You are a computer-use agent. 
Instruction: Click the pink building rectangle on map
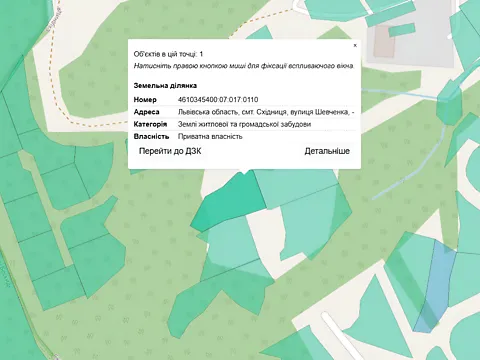[383, 42]
